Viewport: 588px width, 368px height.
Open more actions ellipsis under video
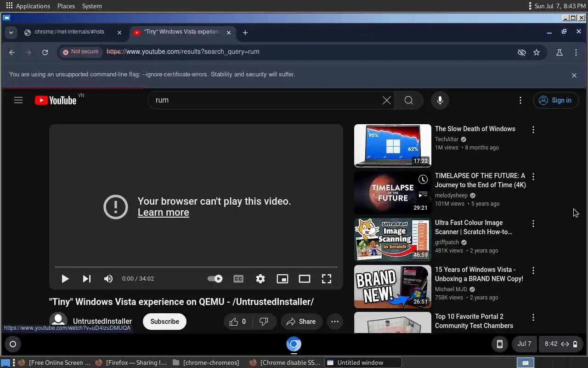click(335, 322)
